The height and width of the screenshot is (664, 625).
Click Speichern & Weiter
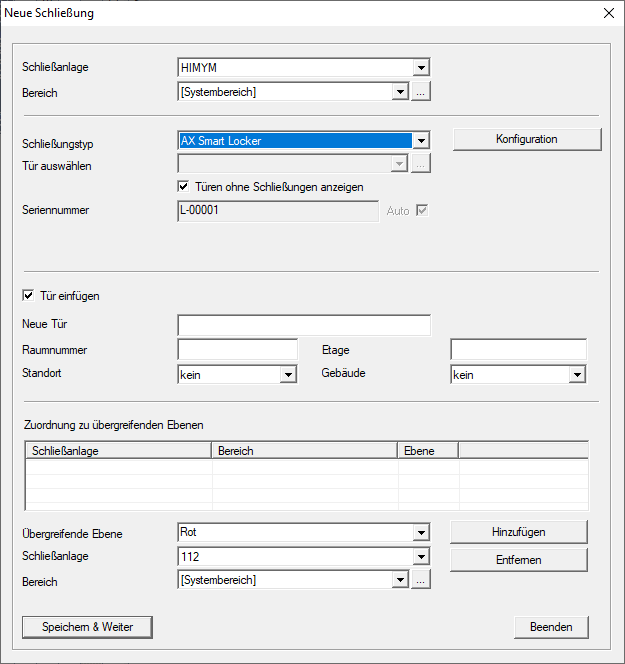(x=88, y=627)
